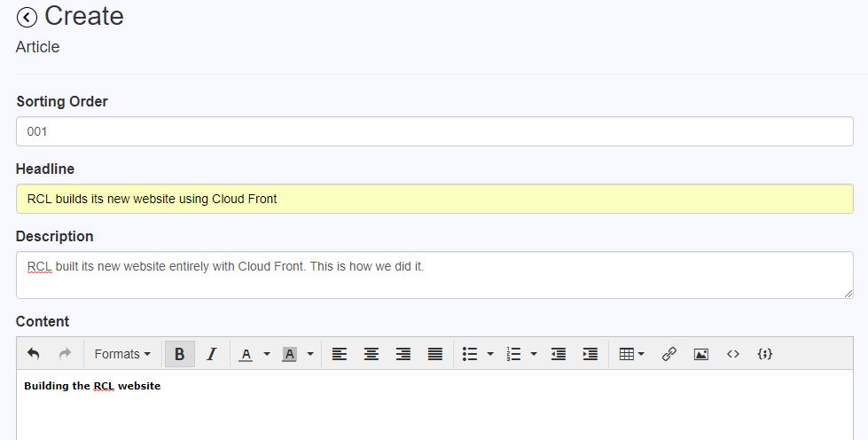Go back using the circled arrow icon
The width and height of the screenshot is (868, 440).
27,17
